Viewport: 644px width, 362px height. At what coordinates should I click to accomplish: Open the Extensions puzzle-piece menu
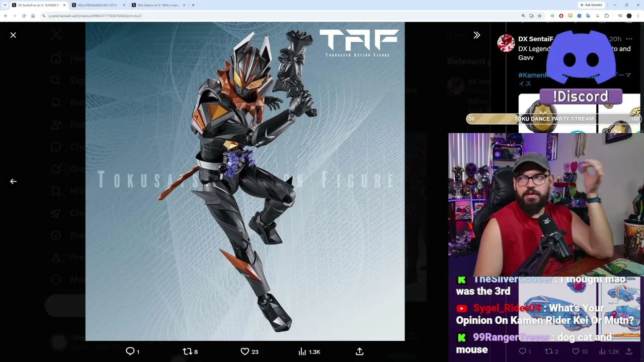(606, 16)
